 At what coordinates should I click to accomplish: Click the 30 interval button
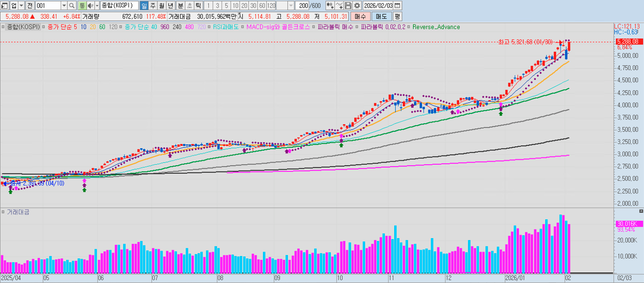(253, 5)
